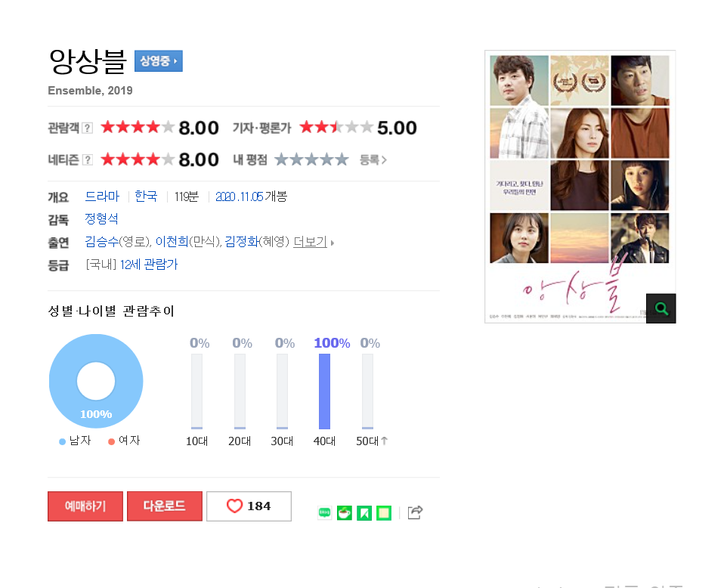Screen dimensions: 727x588
Task: Click the green memo share icon
Action: 384,513
